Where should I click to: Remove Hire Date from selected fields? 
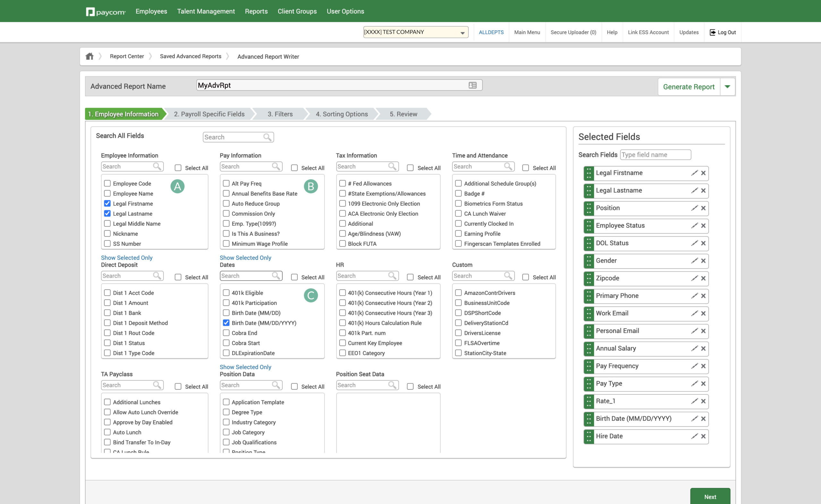coord(703,436)
